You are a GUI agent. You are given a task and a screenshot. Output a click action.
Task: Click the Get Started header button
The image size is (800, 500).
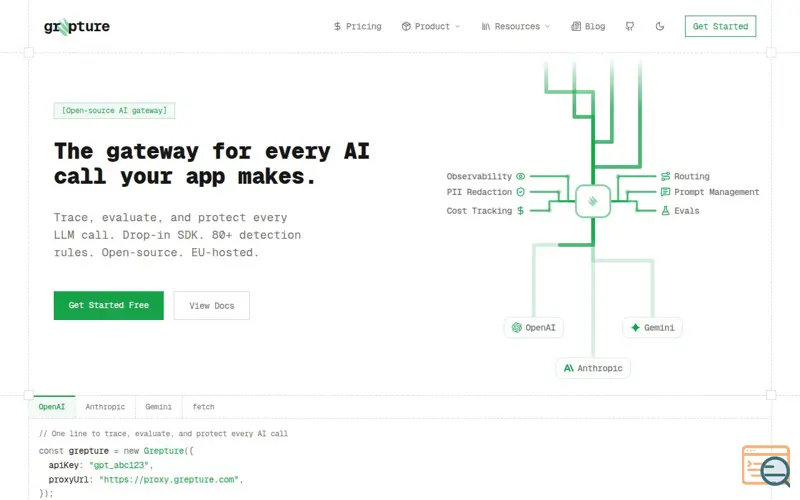pos(720,27)
